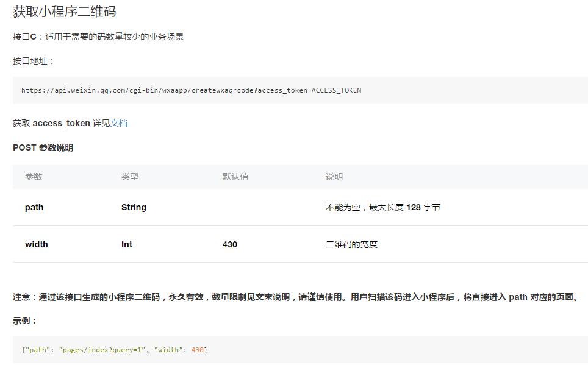This screenshot has width=588, height=365.
Task: Click the POST 参数说明 heading
Action: (43, 147)
